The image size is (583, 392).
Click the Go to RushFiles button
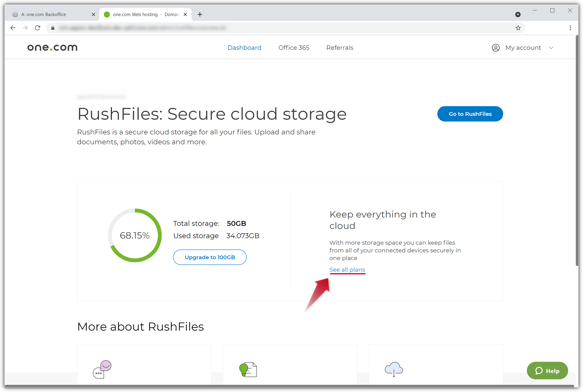tap(470, 114)
